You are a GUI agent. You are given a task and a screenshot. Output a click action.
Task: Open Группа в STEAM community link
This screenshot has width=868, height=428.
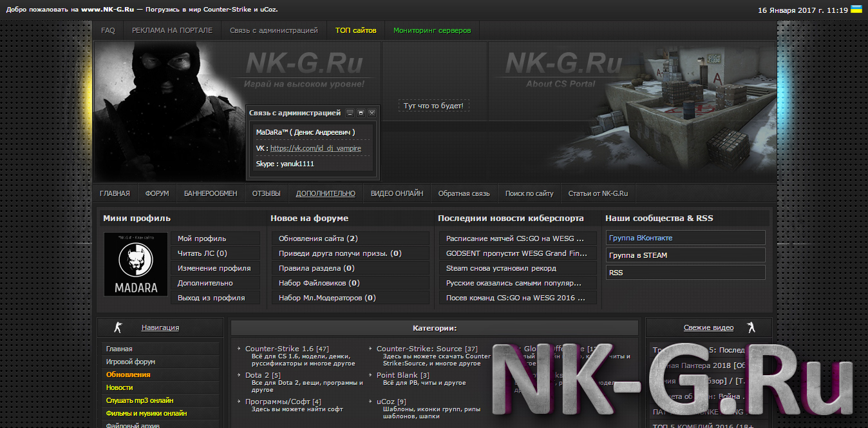click(x=685, y=255)
